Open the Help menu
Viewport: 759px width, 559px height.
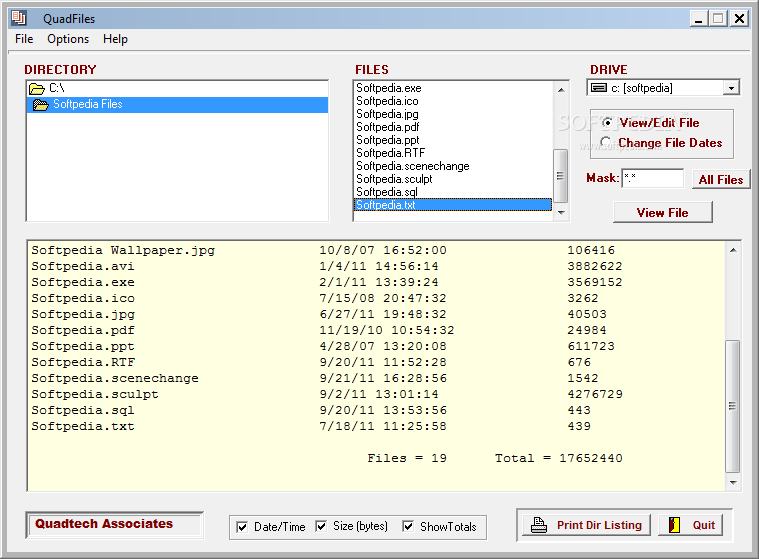115,39
